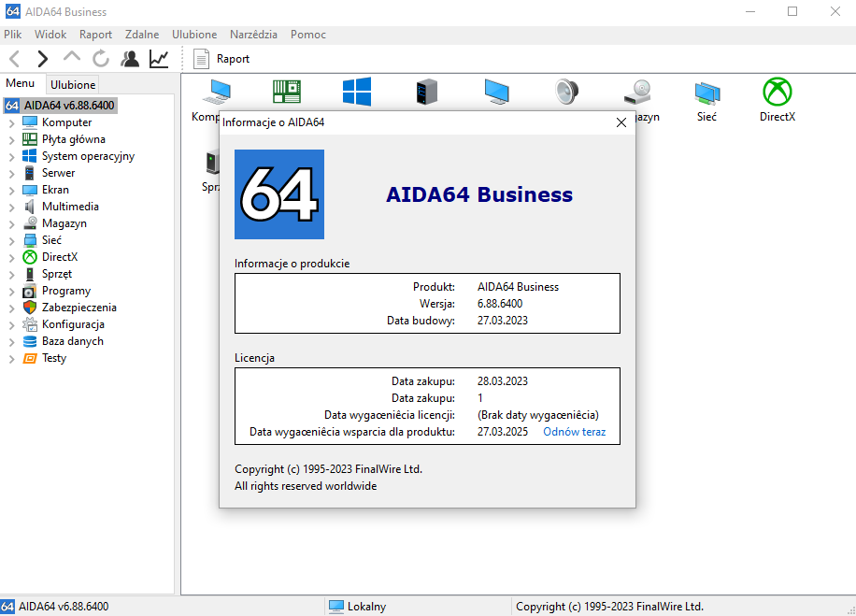
Task: Open the graph chart toolbar icon
Action: click(159, 59)
